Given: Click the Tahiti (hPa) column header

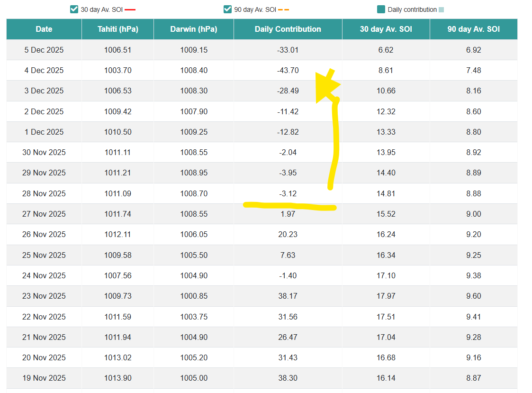Looking at the screenshot, I should coord(118,29).
